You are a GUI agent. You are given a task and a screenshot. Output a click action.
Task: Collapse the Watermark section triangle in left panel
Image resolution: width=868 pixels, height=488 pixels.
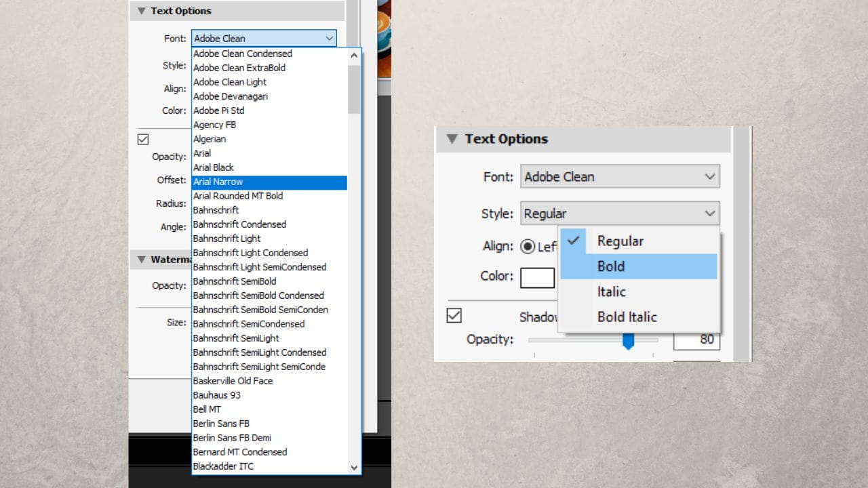pos(141,260)
